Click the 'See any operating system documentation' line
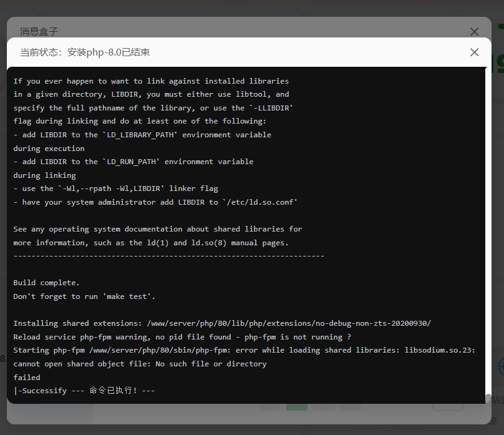 click(157, 229)
